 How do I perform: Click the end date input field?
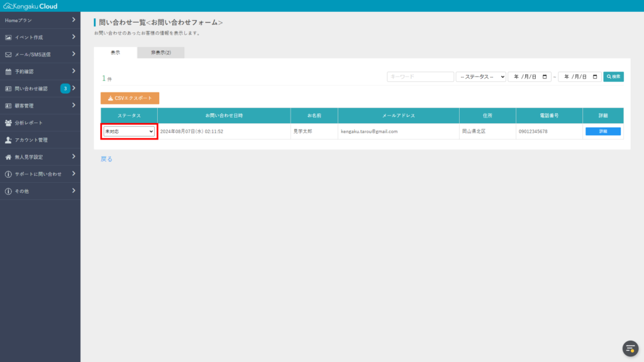pos(579,77)
